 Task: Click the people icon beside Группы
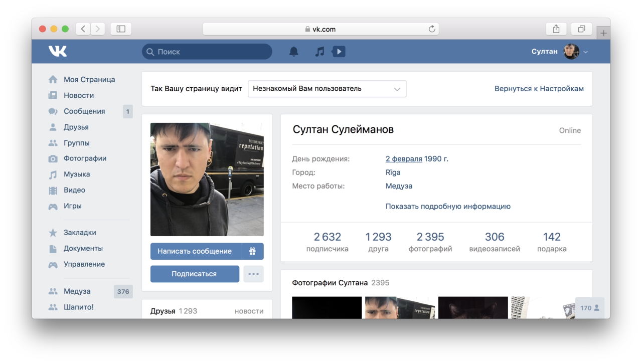[x=53, y=143]
